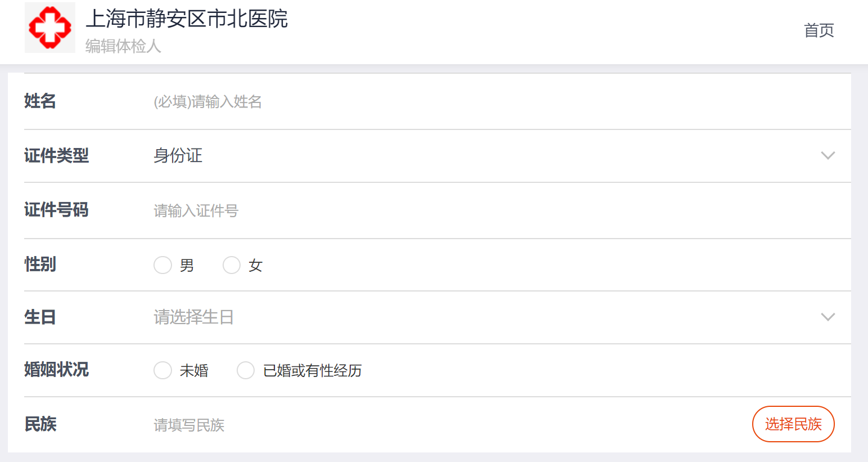Expand the 证件类型 dropdown chevron
The height and width of the screenshot is (462, 868).
pos(828,155)
